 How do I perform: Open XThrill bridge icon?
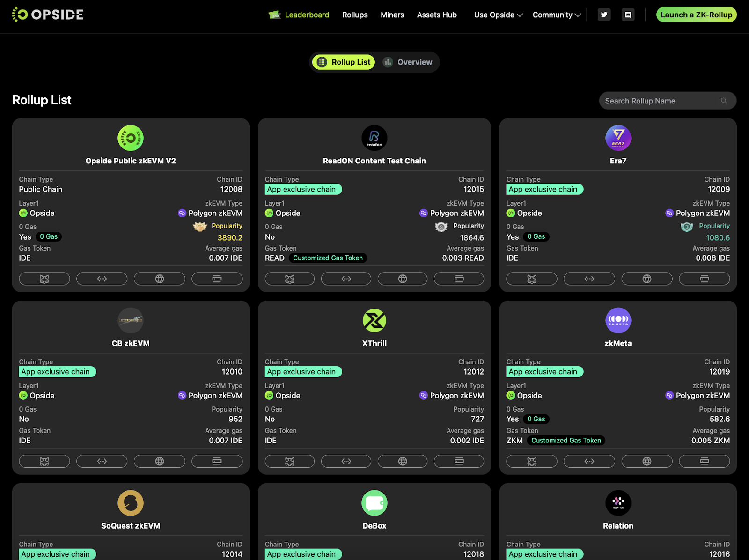346,461
